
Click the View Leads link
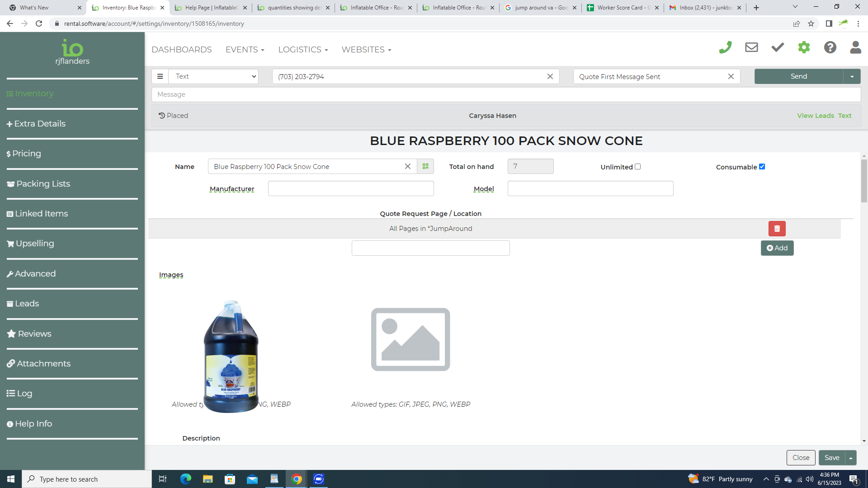click(x=815, y=116)
